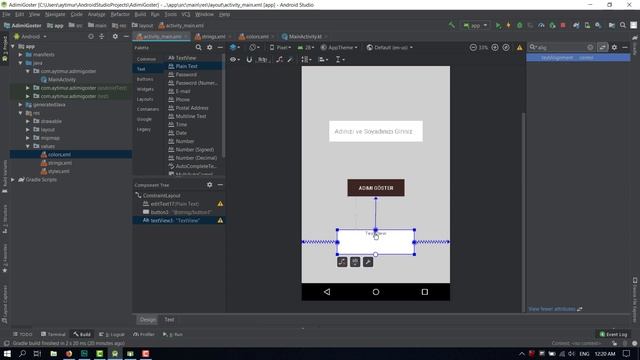This screenshot has width=640, height=360.
Task: Open Component Tree settings gear
Action: tap(209, 185)
